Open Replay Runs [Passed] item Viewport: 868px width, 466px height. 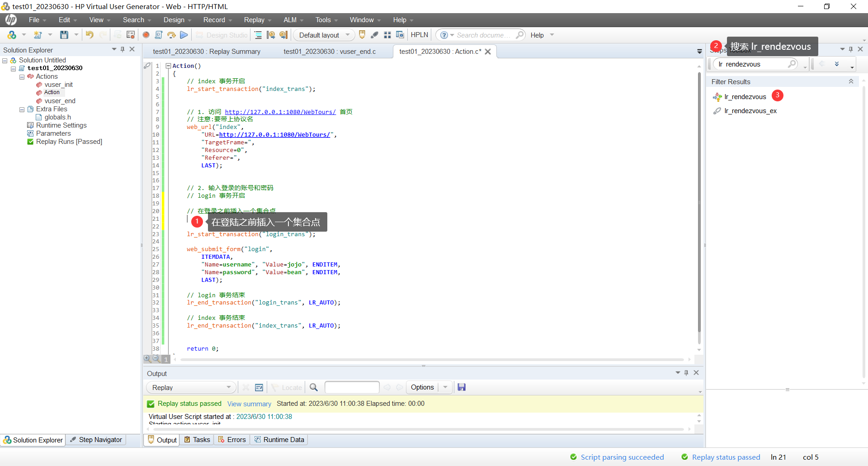(69, 142)
